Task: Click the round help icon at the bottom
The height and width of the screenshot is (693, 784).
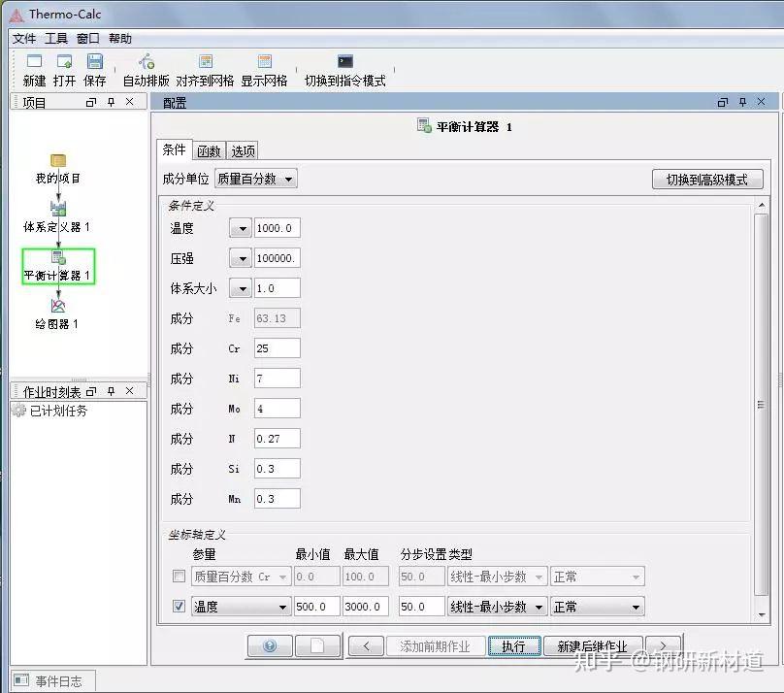Action: [269, 644]
